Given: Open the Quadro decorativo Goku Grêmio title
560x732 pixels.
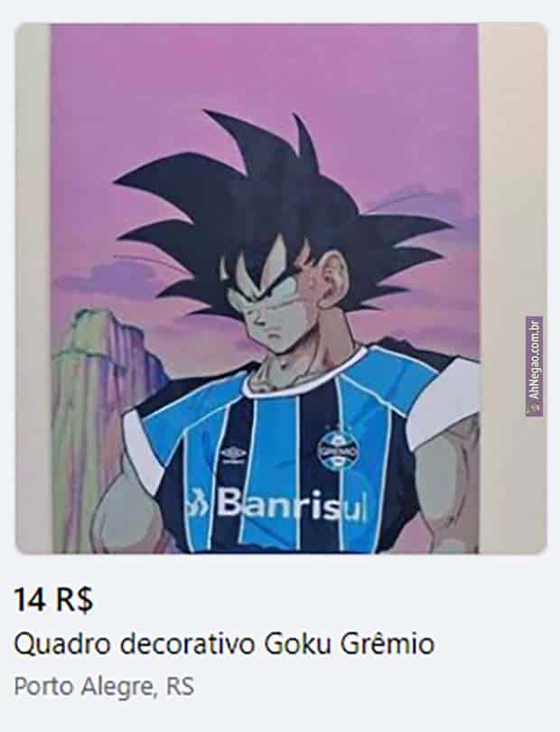Looking at the screenshot, I should point(224,644).
